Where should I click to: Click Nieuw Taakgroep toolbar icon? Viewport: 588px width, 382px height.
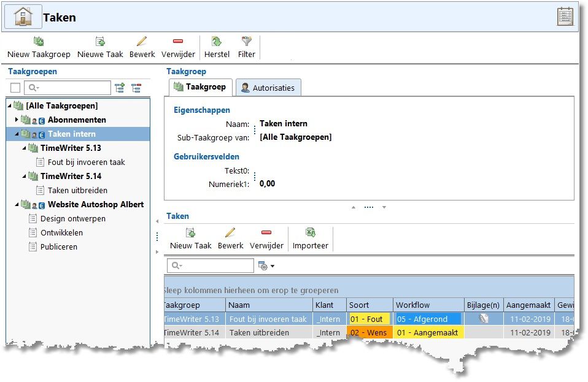[39, 42]
